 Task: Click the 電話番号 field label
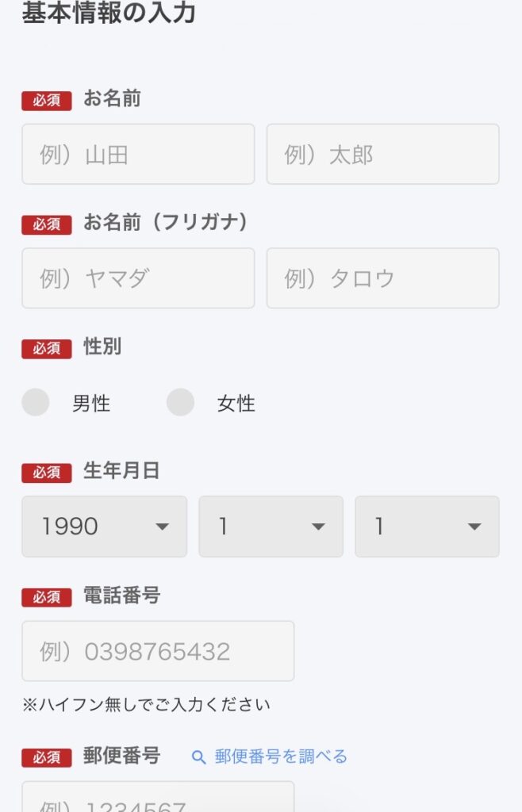coord(121,596)
